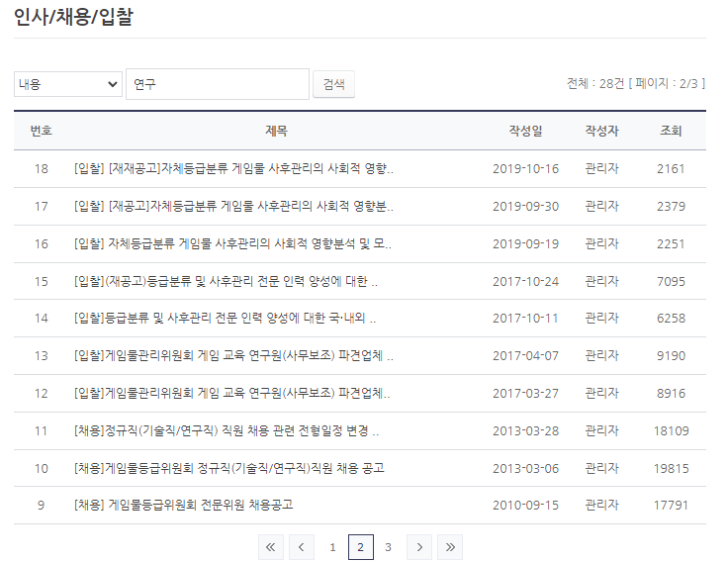Image resolution: width=728 pixels, height=562 pixels.
Task: Click the date 2010-09-15
Action: tap(525, 505)
